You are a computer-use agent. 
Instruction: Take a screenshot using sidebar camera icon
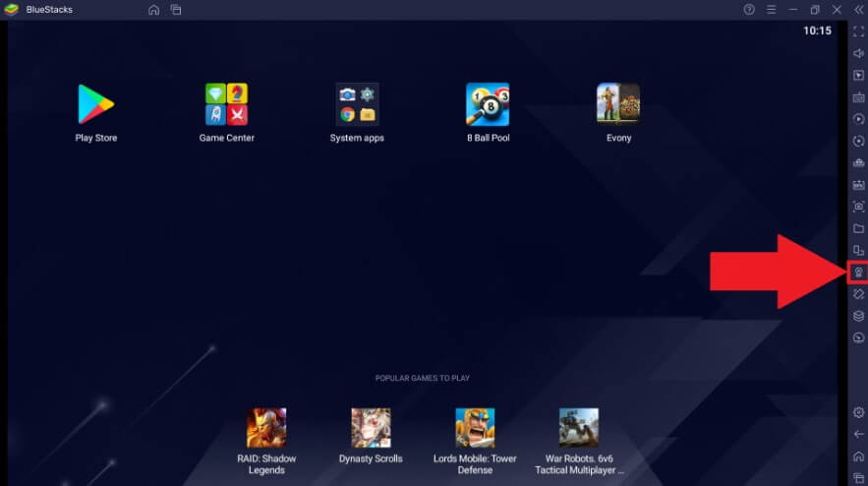[x=858, y=207]
